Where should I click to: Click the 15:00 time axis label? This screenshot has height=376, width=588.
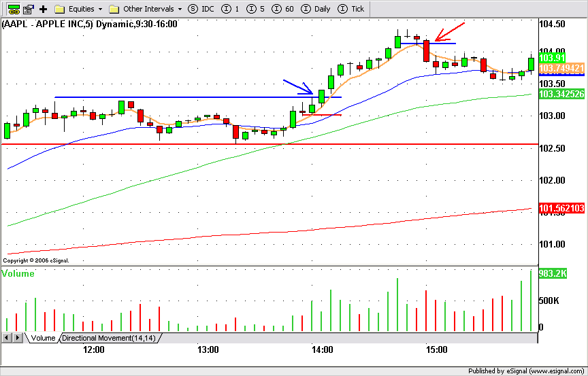[436, 349]
